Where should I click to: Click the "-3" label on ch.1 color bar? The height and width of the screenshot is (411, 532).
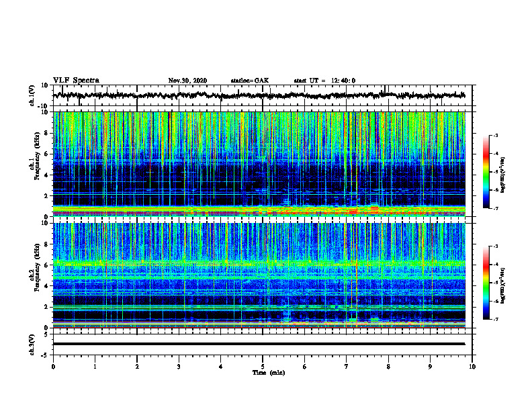point(496,136)
